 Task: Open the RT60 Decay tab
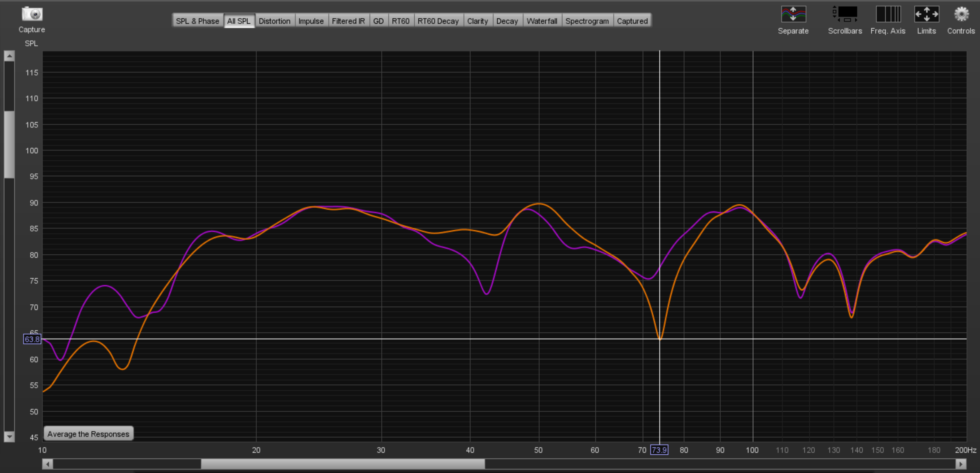(x=438, y=21)
